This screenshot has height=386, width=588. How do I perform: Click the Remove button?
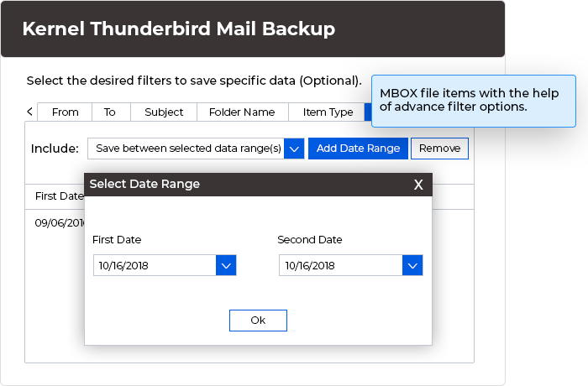(x=439, y=149)
